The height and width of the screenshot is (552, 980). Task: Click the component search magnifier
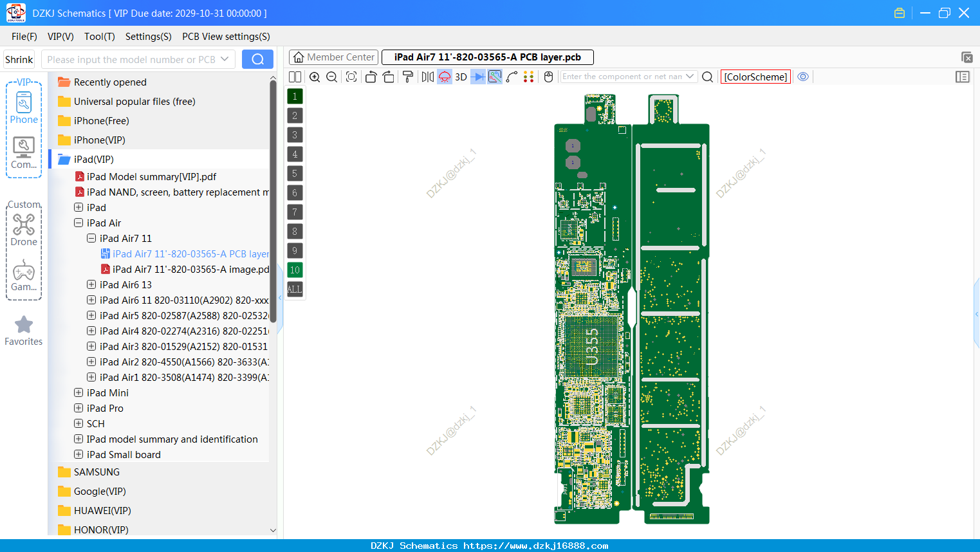pyautogui.click(x=707, y=77)
